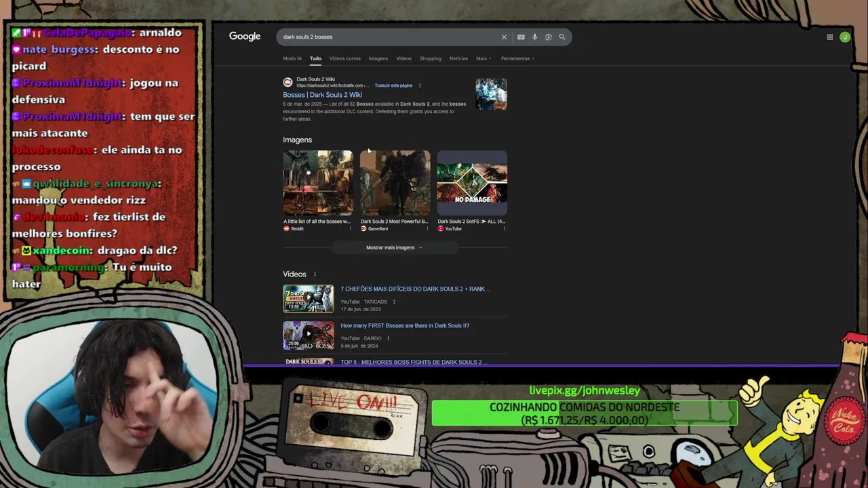Play the 7 CHEFÕES video thumbnail
This screenshot has width=868, height=488.
point(309,299)
